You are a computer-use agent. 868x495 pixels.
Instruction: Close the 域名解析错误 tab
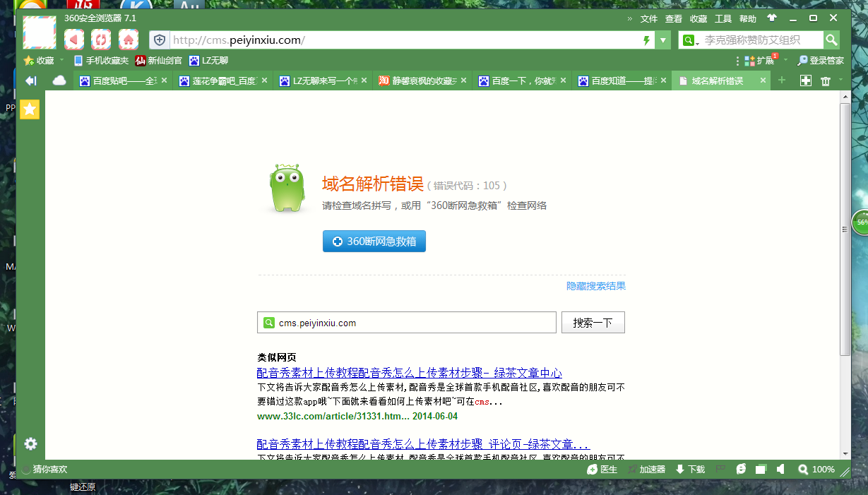coord(763,81)
